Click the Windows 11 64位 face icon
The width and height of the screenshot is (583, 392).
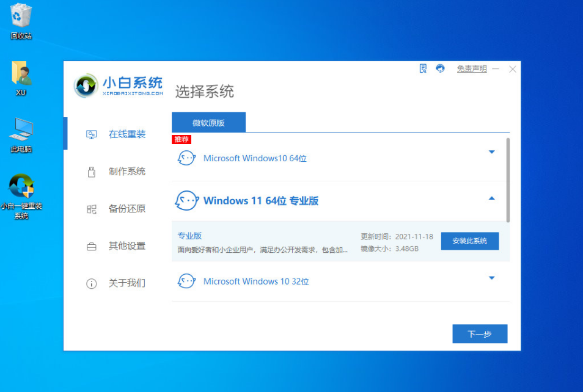(186, 201)
